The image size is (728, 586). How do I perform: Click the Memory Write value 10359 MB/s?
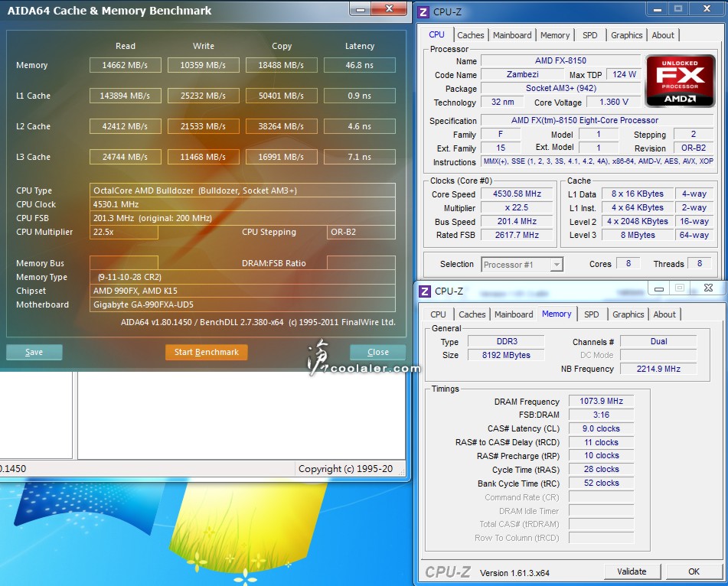[x=204, y=66]
